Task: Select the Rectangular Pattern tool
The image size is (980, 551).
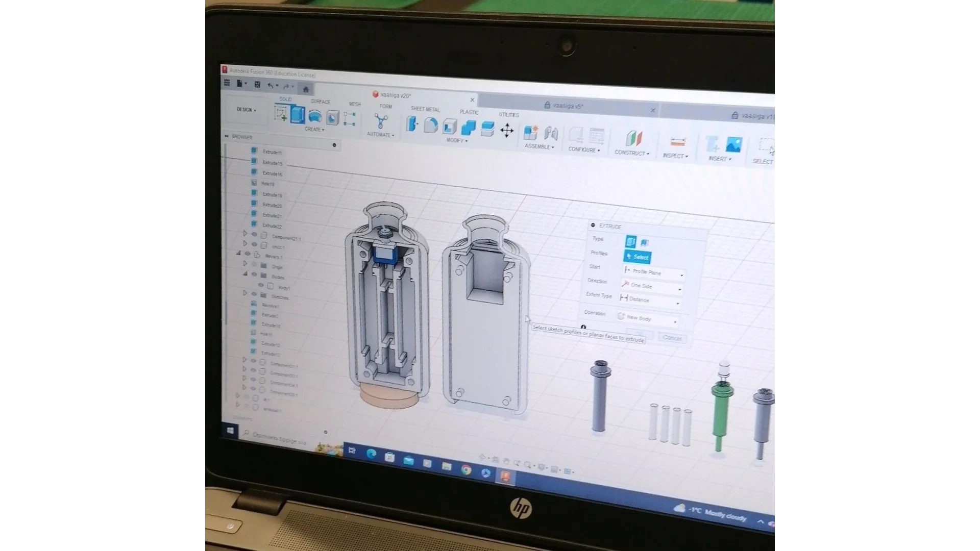Action: [x=350, y=119]
